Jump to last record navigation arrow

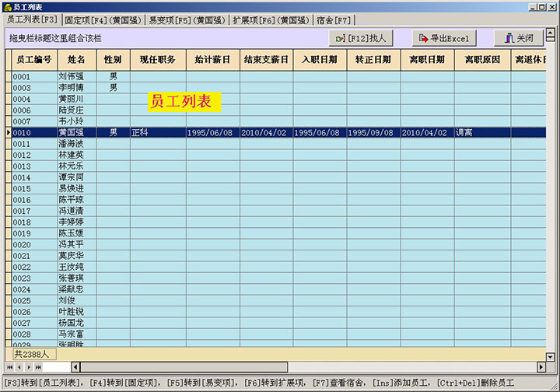(x=37, y=366)
